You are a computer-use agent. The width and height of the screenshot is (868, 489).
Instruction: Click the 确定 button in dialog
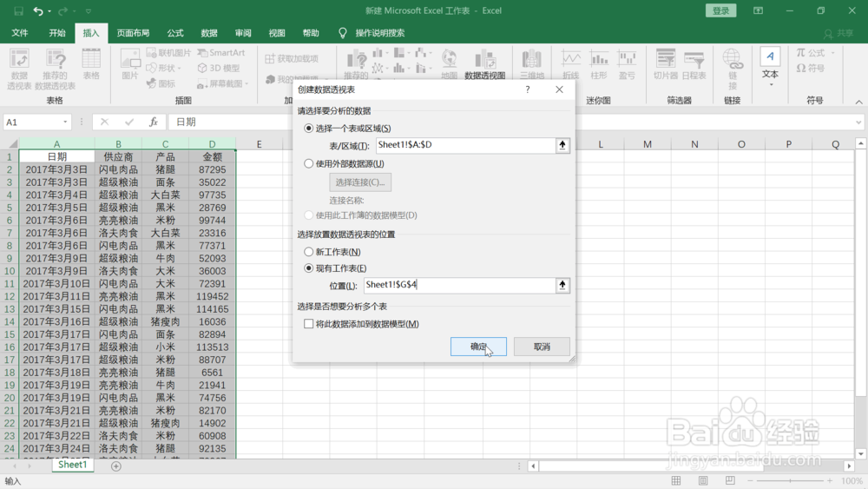tap(478, 347)
